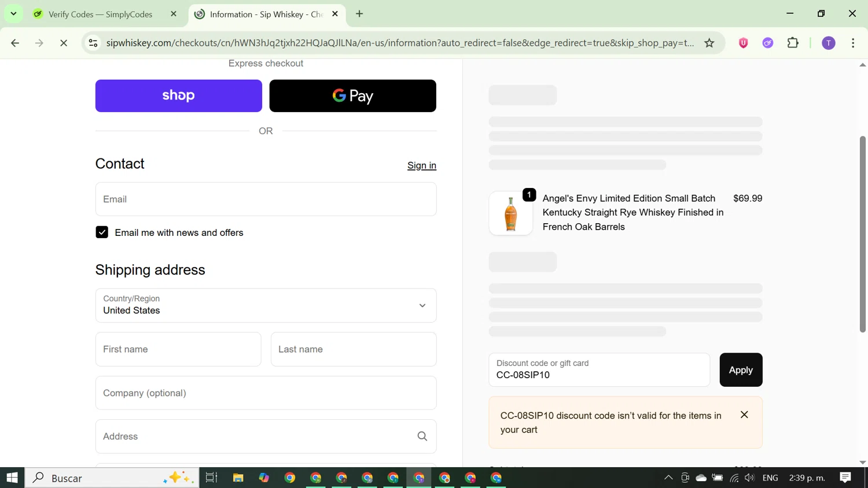Click the invalid discount code error text

point(610,423)
